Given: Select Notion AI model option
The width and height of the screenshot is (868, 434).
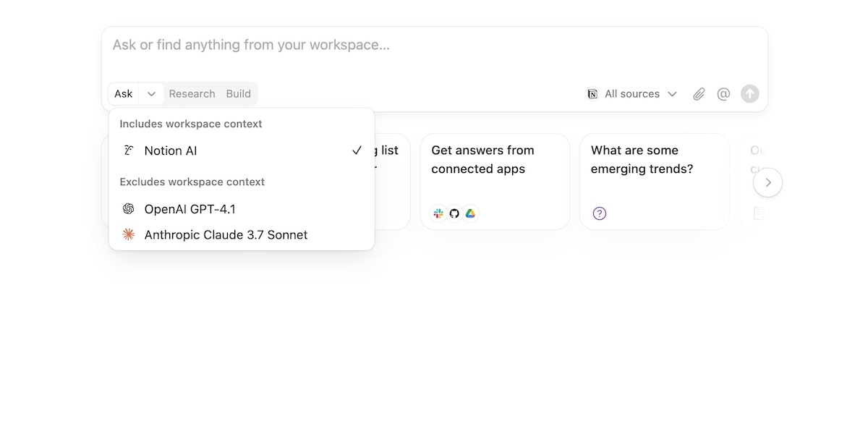Looking at the screenshot, I should pyautogui.click(x=242, y=150).
